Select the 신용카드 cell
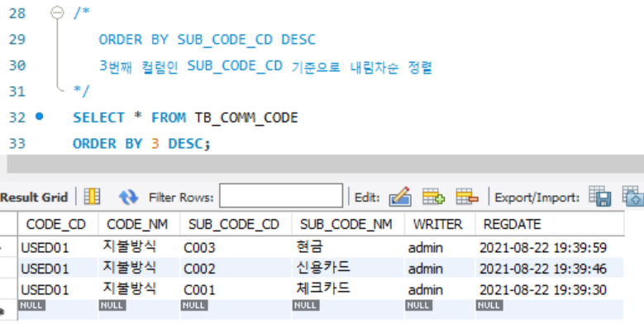644x329 pixels. click(348, 268)
